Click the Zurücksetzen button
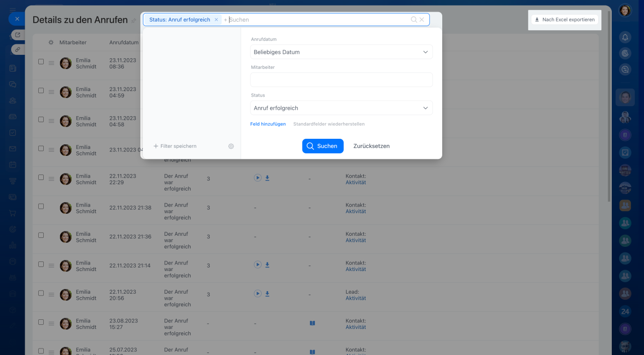 [x=371, y=146]
